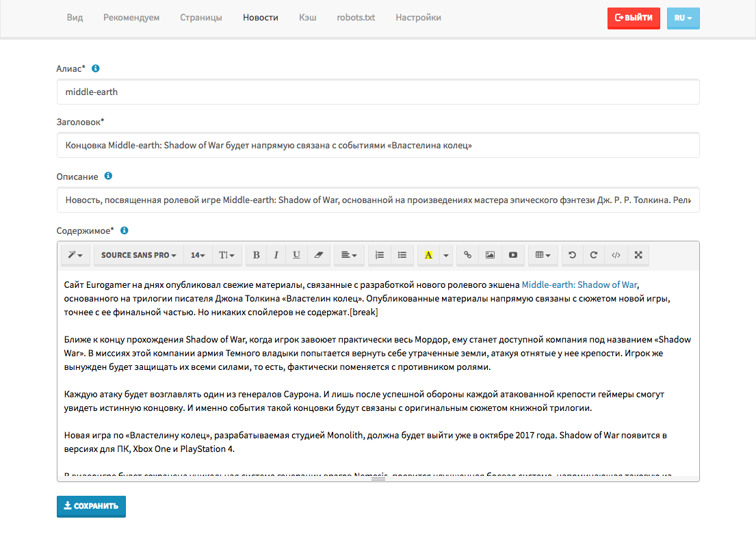Image resolution: width=756 pixels, height=545 pixels.
Task: Apply the yellow highlight color swatch
Action: 428,255
